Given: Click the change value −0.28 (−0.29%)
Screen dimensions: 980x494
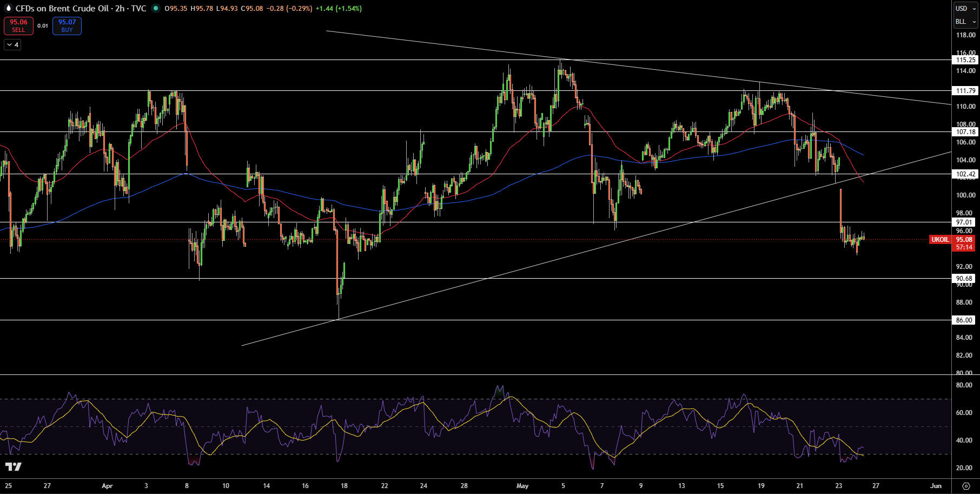Looking at the screenshot, I should click(x=289, y=8).
